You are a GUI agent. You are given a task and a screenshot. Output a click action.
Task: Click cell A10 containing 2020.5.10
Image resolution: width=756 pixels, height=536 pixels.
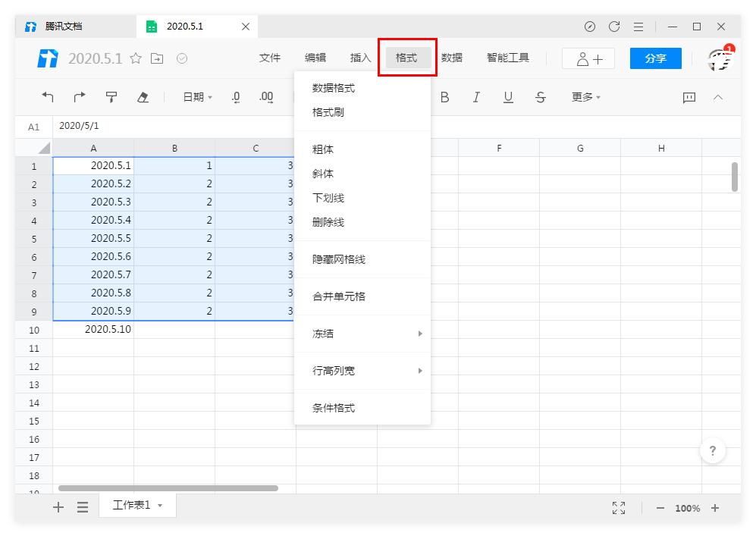pos(94,329)
